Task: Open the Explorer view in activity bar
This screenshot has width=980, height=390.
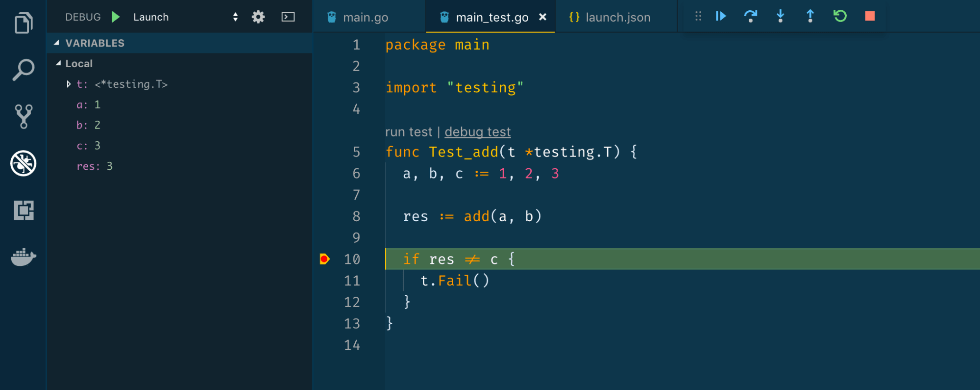Action: [23, 23]
